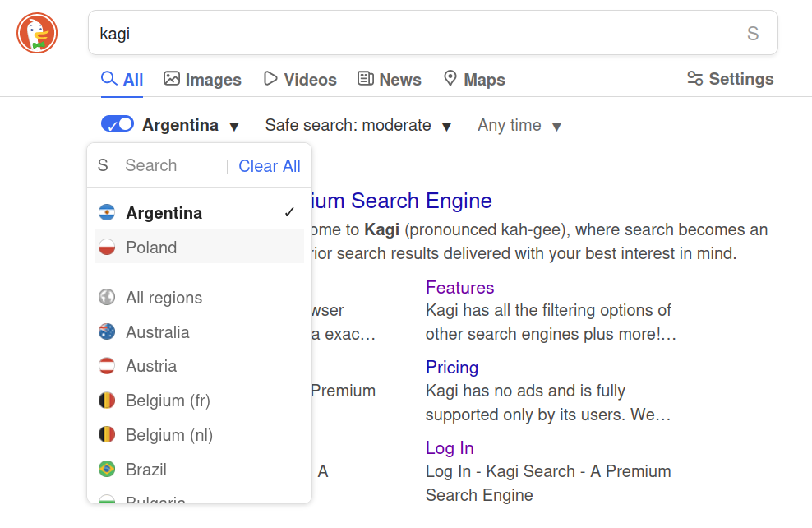Toggle the Argentina region switch off
The width and height of the screenshot is (812, 528).
coord(118,124)
